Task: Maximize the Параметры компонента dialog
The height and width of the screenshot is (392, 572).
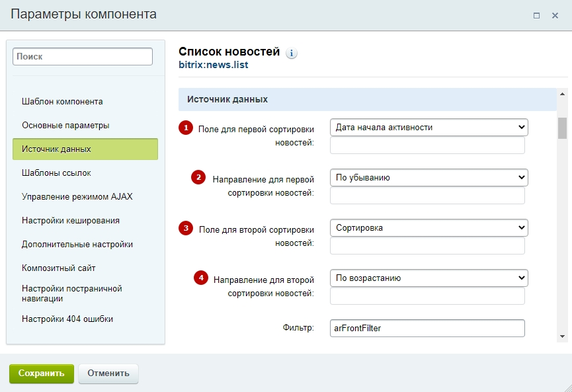Action: (537, 15)
